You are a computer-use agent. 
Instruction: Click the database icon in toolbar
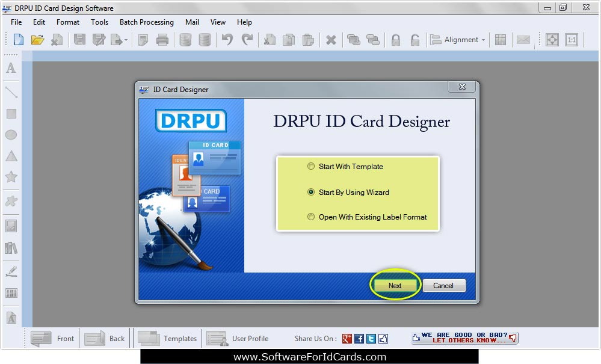185,40
